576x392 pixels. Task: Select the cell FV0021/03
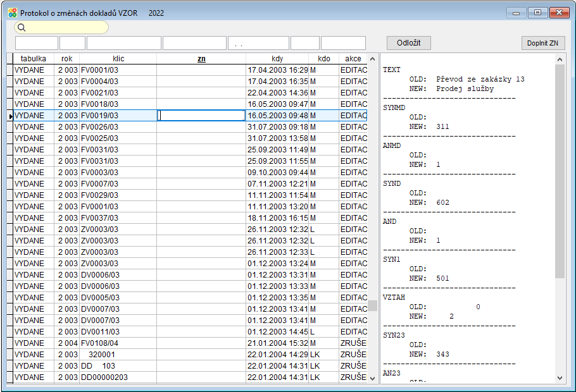coord(118,93)
